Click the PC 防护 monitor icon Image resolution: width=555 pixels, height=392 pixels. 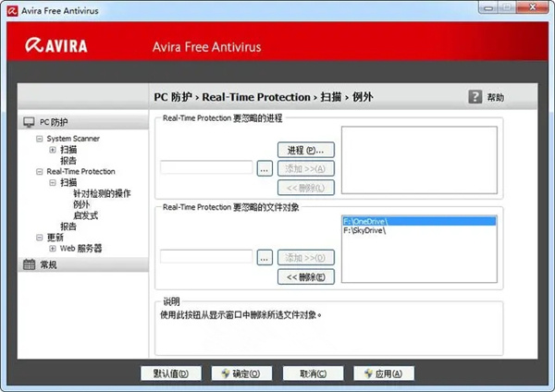coord(29,122)
